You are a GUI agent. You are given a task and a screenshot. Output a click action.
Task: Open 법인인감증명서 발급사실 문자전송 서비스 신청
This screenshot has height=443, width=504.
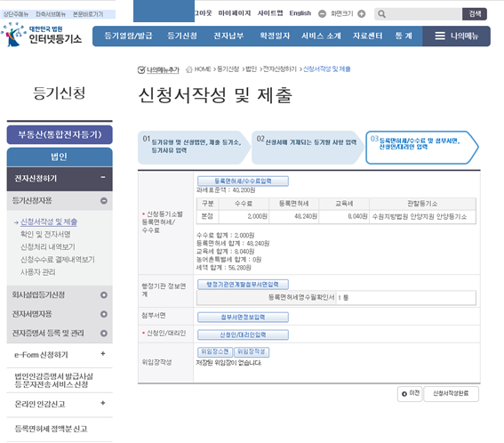click(54, 380)
